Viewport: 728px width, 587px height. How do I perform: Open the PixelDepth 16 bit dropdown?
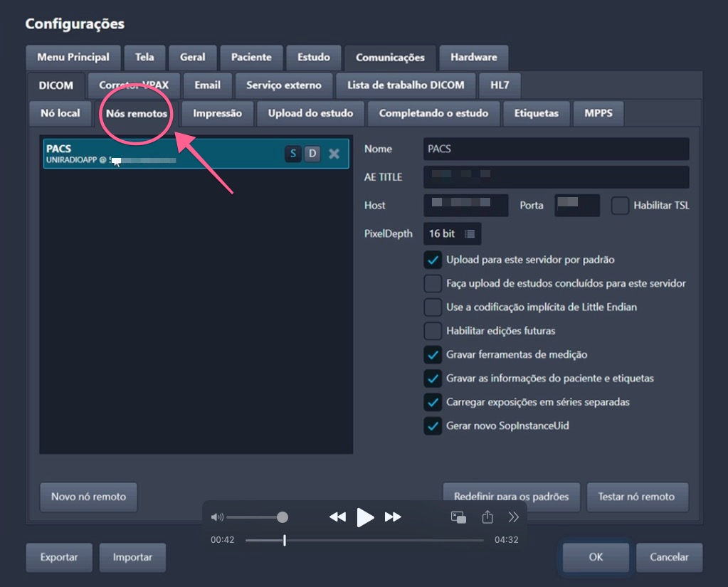point(452,234)
